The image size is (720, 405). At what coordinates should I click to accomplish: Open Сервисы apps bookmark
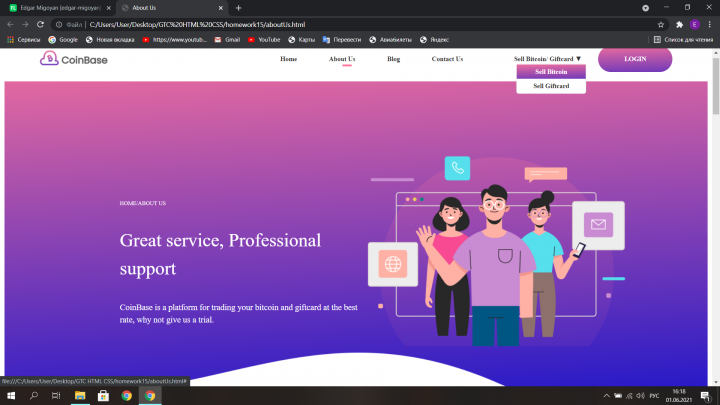pos(24,40)
